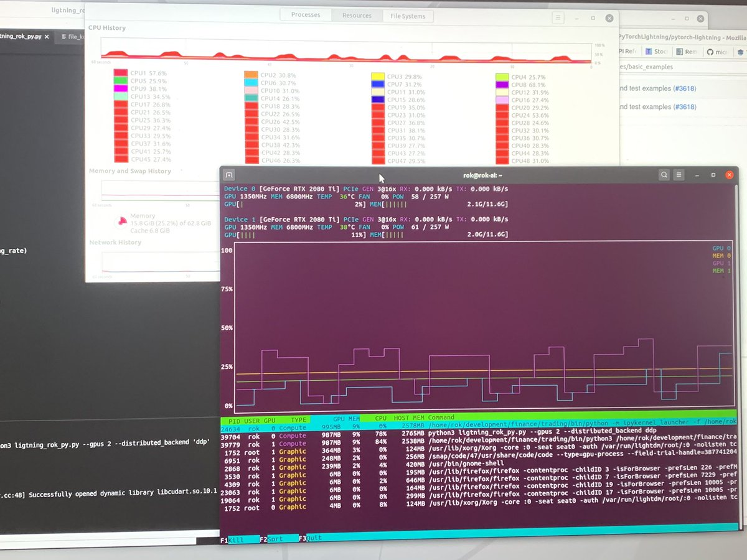Open terminal window's hamburger menu
Viewport: 747px width, 560px height.
679,175
